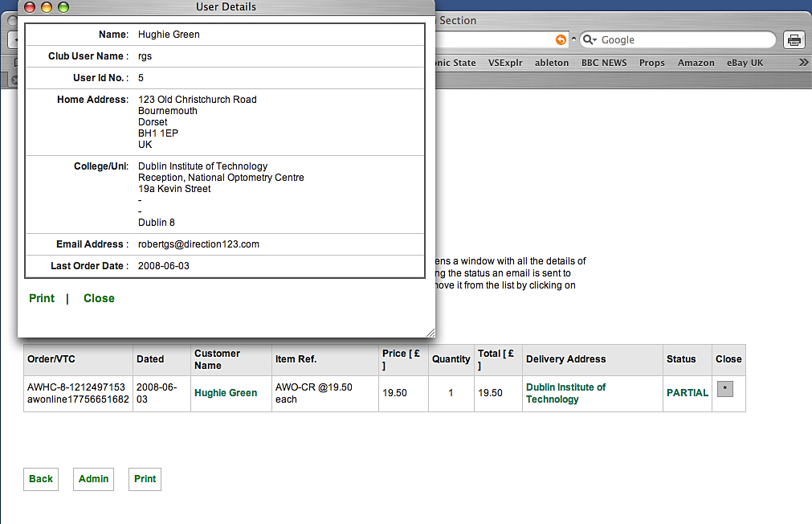812x524 pixels.
Task: Click the orange SnapBack arrow in address bar
Action: (561, 40)
